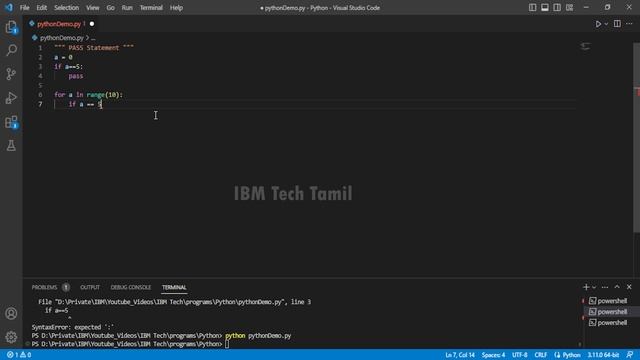Click the VS Code logo icon
This screenshot has height=360, width=640.
(9, 7)
